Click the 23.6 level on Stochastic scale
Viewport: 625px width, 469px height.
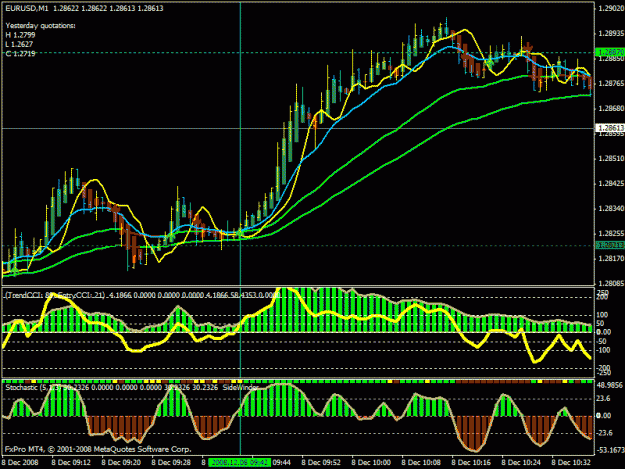603,398
